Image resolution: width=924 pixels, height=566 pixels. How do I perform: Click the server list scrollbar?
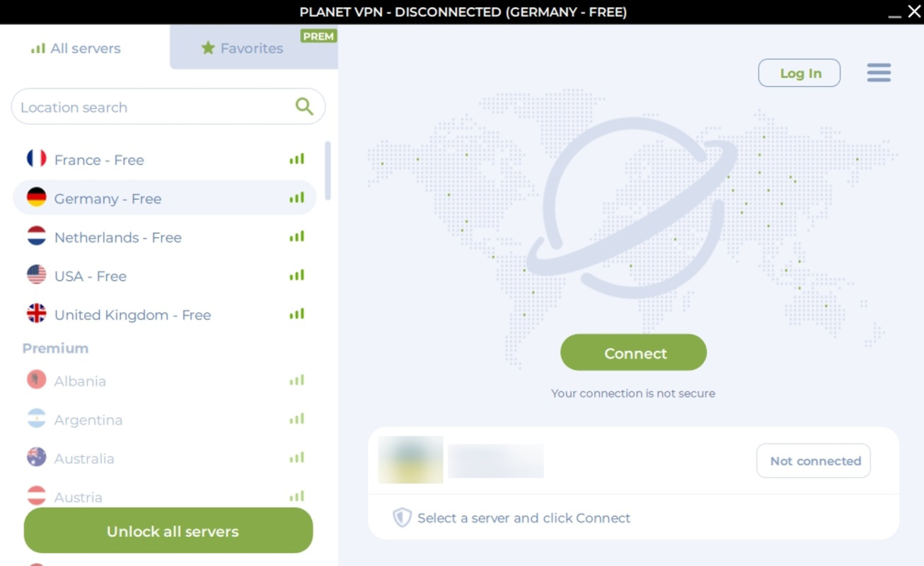(x=327, y=170)
